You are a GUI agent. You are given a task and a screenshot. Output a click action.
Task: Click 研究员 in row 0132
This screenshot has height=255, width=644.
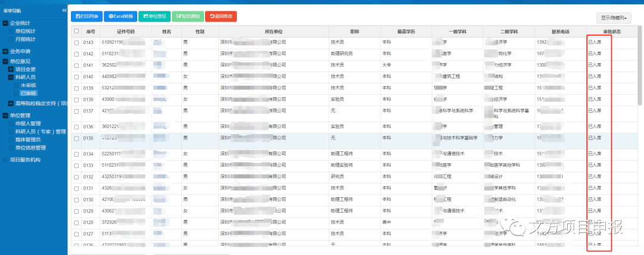click(337, 176)
